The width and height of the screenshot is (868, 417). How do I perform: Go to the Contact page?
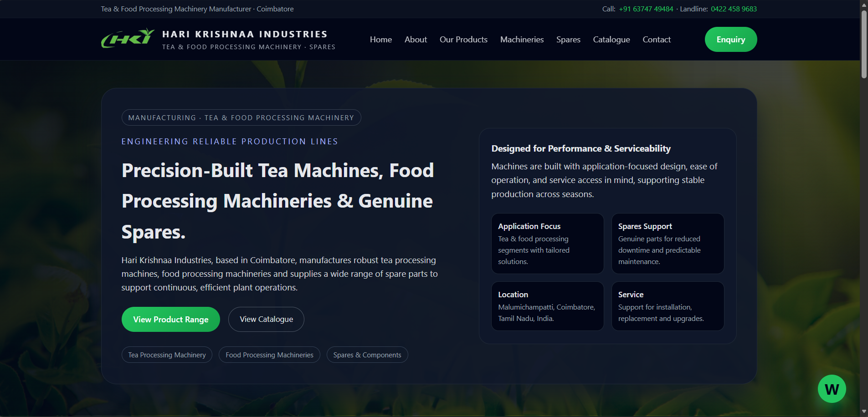click(656, 40)
